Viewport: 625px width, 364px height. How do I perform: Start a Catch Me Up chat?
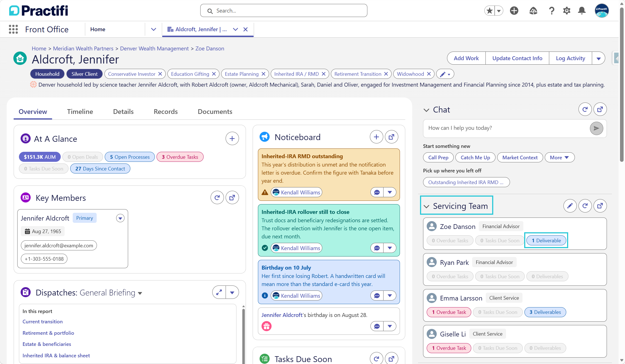pos(475,158)
